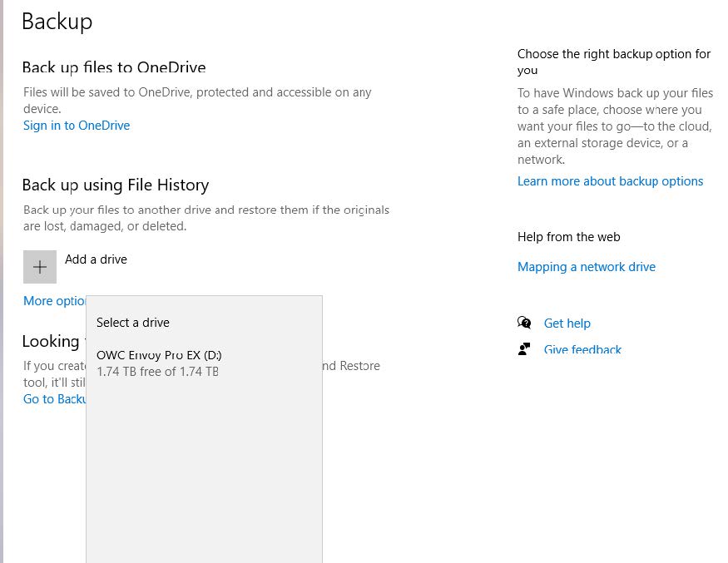Click the File History description paragraph
The height and width of the screenshot is (563, 728).
click(x=206, y=218)
